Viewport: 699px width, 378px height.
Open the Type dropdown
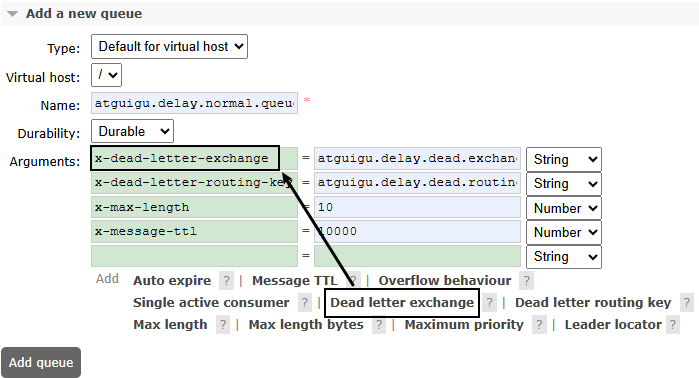(169, 46)
